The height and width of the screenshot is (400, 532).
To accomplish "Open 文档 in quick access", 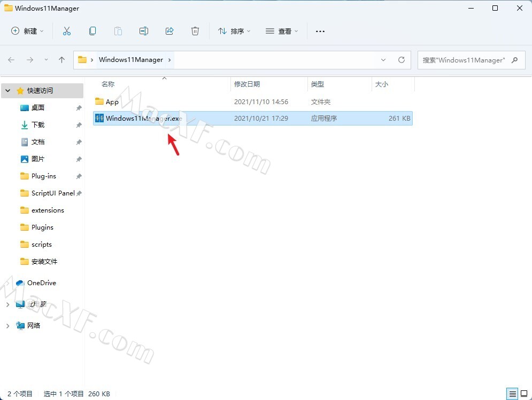I will coord(38,142).
